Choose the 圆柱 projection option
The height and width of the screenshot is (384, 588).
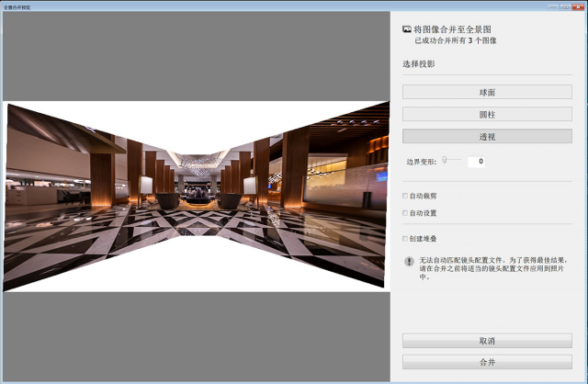(x=487, y=114)
